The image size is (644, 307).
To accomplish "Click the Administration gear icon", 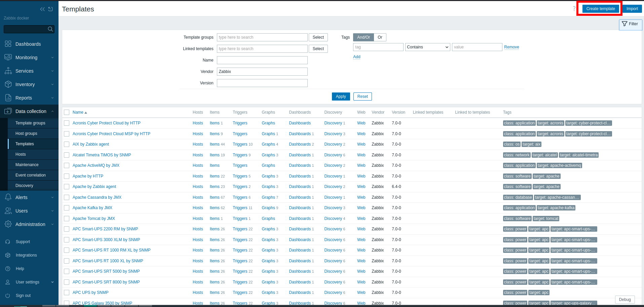I will pyautogui.click(x=8, y=224).
